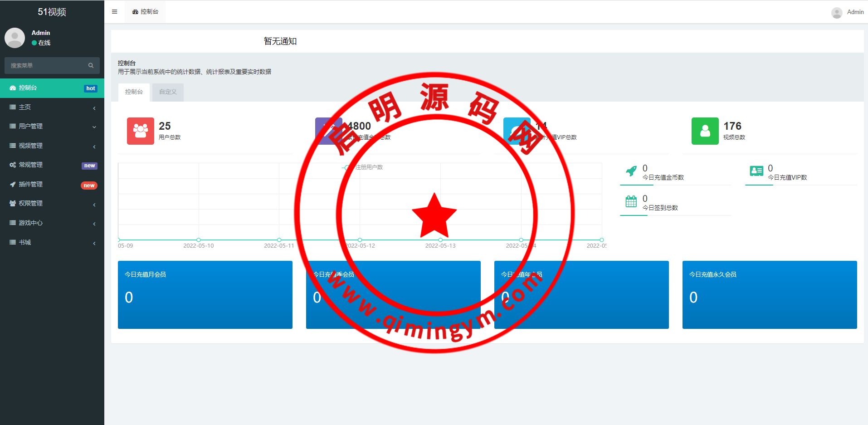This screenshot has width=868, height=425.
Task: Click the 搜索菜单 search input field
Action: pos(45,66)
